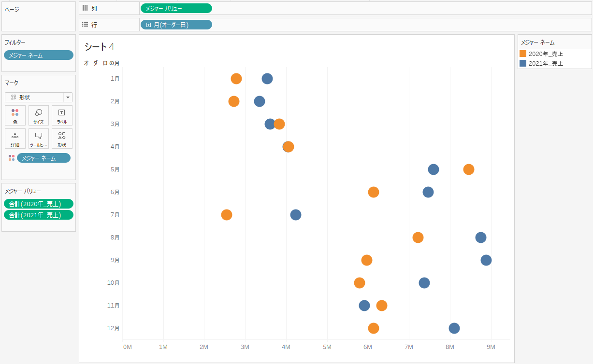Click メジャー ネーム pill in filters shelf
Screen dimensions: 593x364
click(x=39, y=55)
